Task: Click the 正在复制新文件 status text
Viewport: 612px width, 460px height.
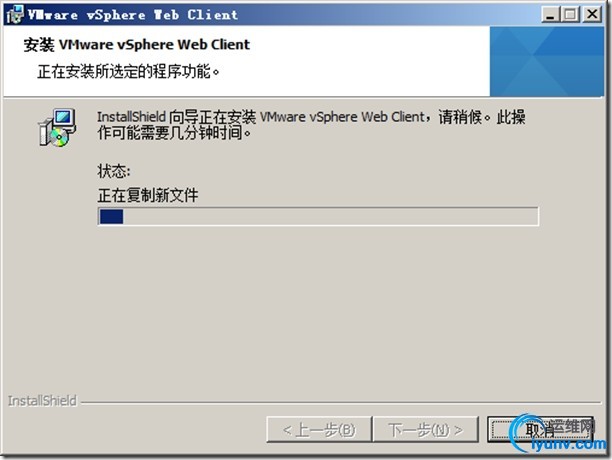Action: coord(148,195)
